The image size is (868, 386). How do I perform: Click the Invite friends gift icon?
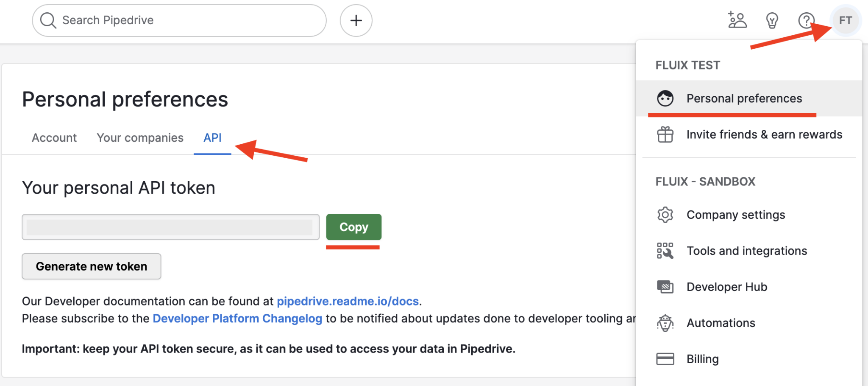point(665,134)
